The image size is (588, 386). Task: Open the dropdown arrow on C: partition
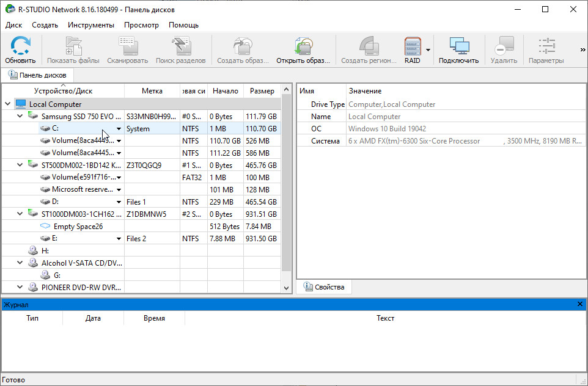tap(119, 129)
